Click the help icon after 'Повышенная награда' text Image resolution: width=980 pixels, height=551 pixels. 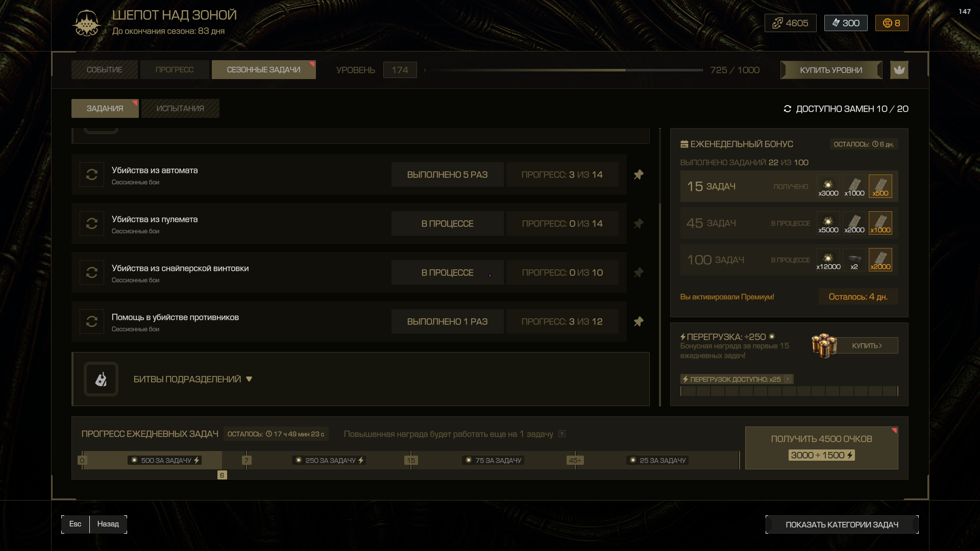(x=562, y=434)
